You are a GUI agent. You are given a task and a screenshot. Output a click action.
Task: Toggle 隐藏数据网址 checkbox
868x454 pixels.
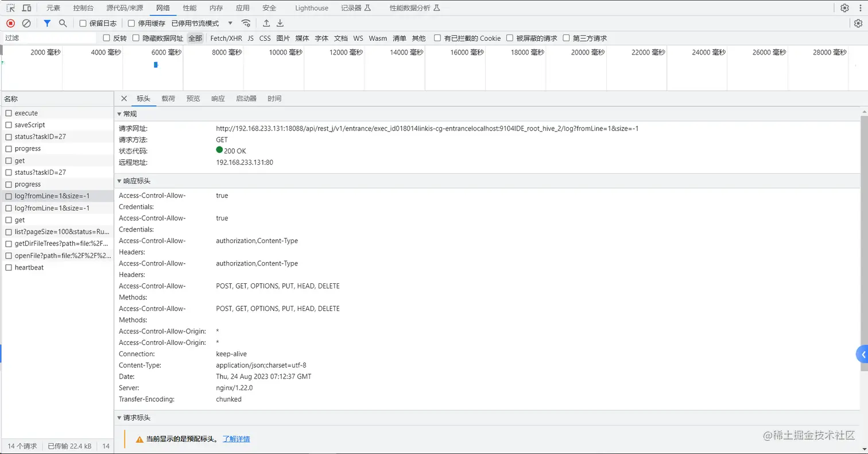pos(136,39)
